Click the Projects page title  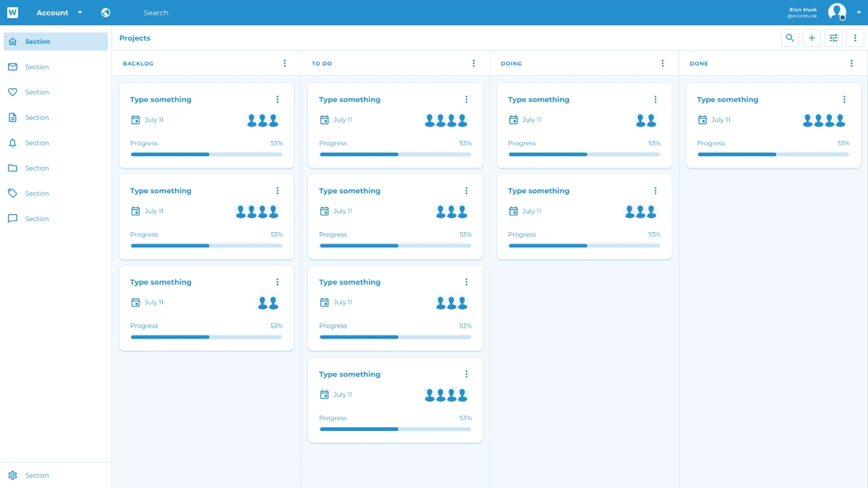tap(135, 38)
